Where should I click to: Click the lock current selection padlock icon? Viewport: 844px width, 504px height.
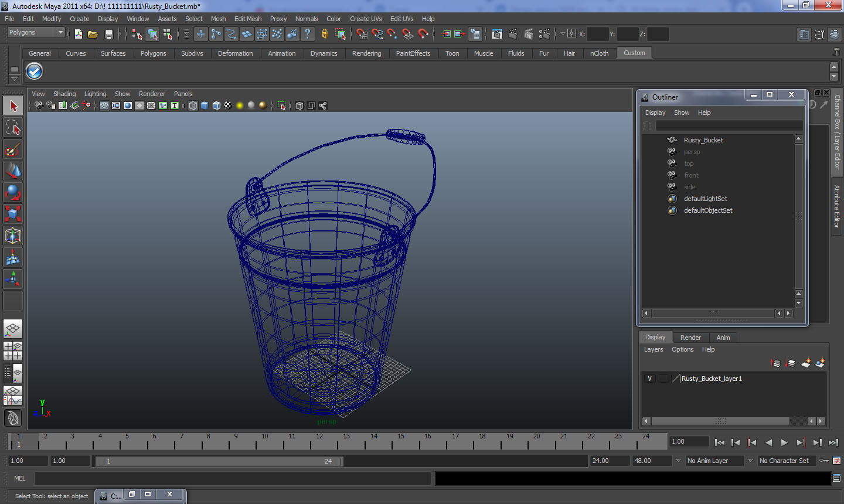325,34
